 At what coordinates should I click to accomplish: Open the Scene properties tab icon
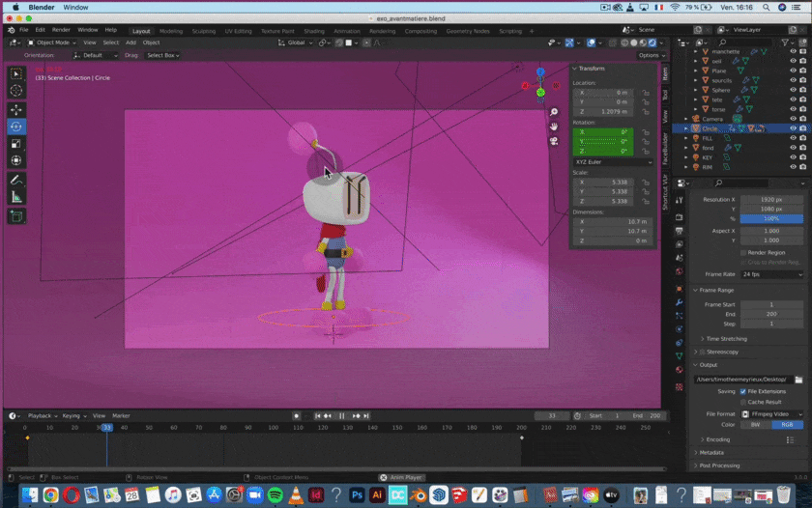(680, 258)
